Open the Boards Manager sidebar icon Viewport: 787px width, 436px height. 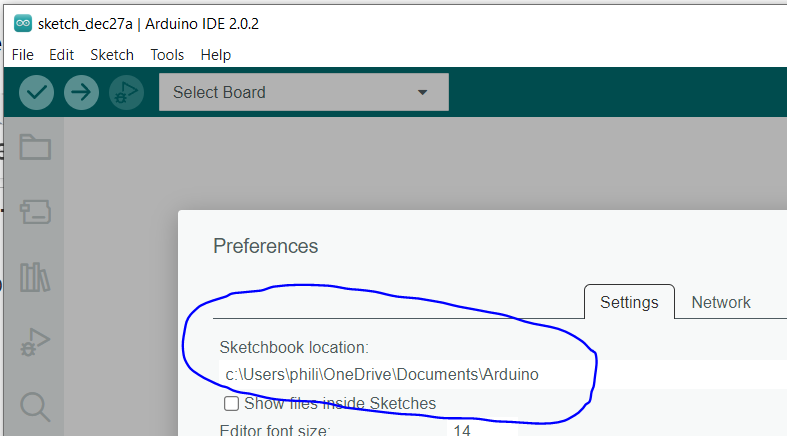35,211
